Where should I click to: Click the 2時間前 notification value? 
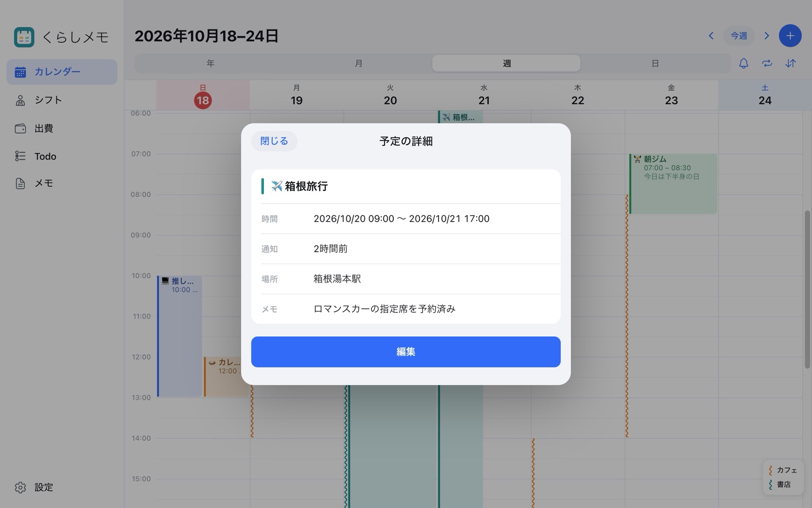point(330,249)
